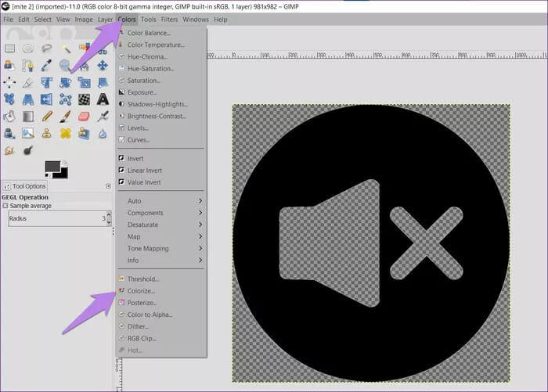548x392 pixels.
Task: Click the foreground color swatch
Action: tap(52, 167)
